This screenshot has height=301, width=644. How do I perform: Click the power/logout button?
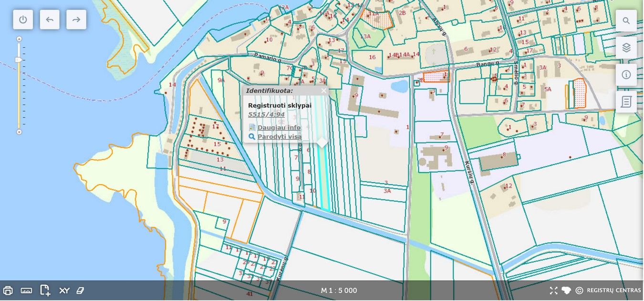pyautogui.click(x=23, y=20)
